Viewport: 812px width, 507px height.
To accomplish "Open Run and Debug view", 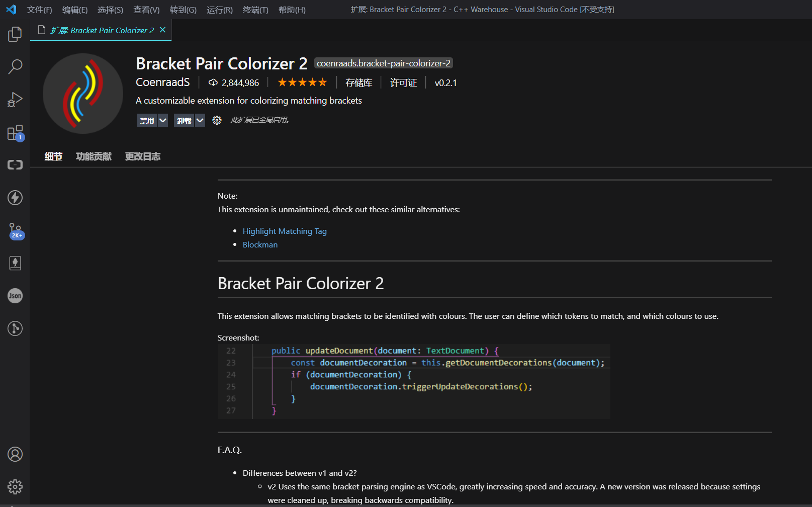I will pyautogui.click(x=15, y=100).
